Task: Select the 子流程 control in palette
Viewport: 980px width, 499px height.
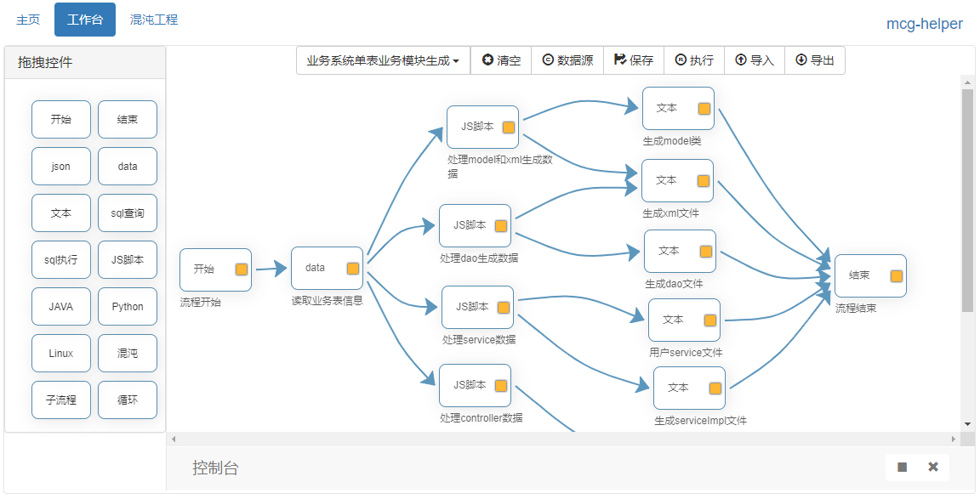Action: pos(61,400)
